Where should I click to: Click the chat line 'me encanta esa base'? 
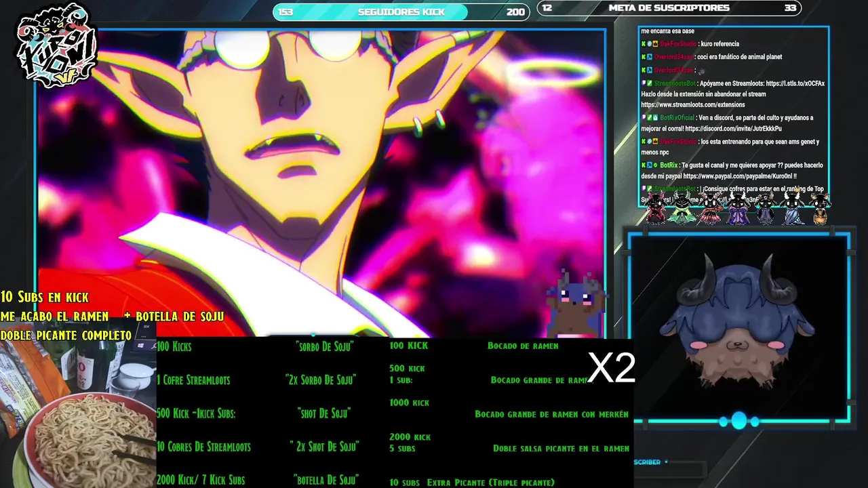point(668,31)
